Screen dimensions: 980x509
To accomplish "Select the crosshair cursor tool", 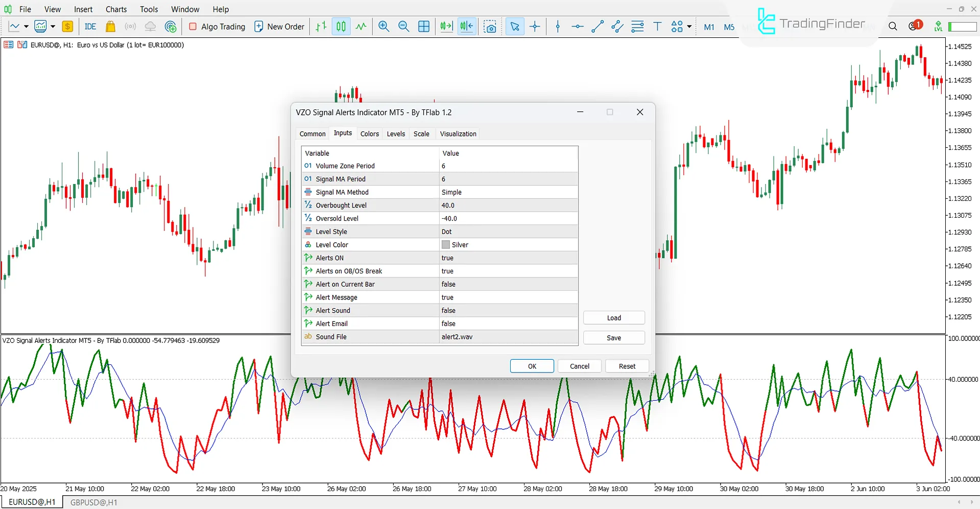I will click(535, 27).
